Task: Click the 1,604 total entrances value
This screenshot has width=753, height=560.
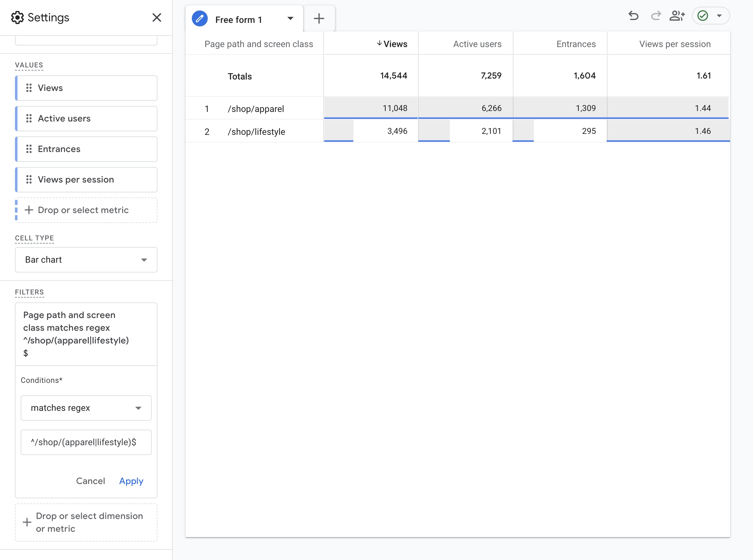Action: coord(584,76)
